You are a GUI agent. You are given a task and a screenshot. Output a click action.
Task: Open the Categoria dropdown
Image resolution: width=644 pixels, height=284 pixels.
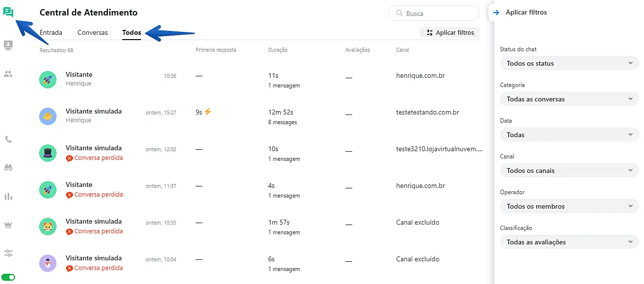(569, 99)
